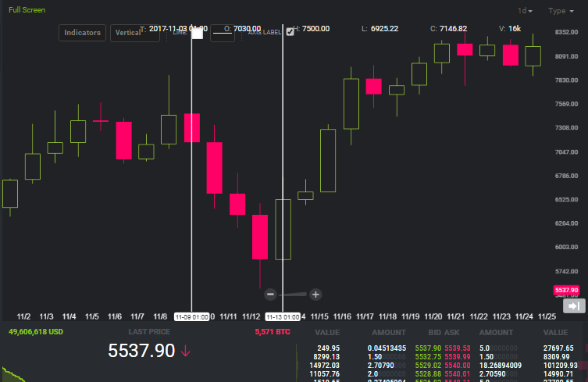The width and height of the screenshot is (588, 382).
Task: Open the Vertical drawing tool dropdown
Action: (134, 33)
